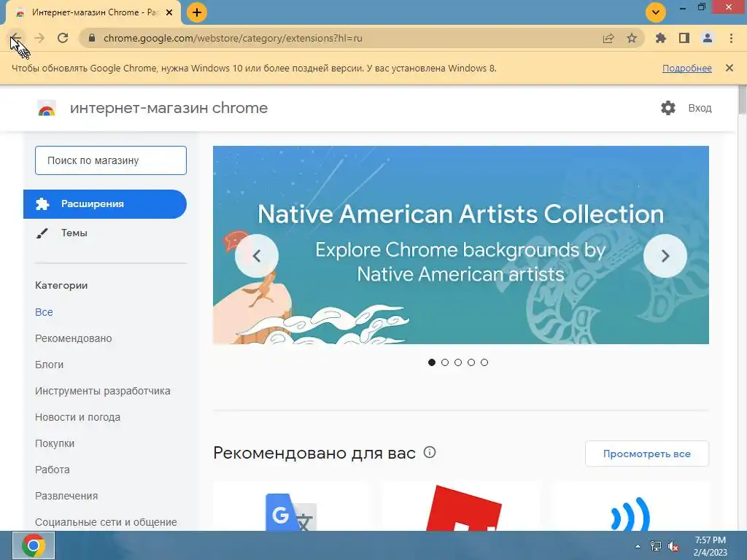Viewport: 747px width, 560px height.
Task: Click the Chrome icon in the taskbar
Action: (34, 545)
